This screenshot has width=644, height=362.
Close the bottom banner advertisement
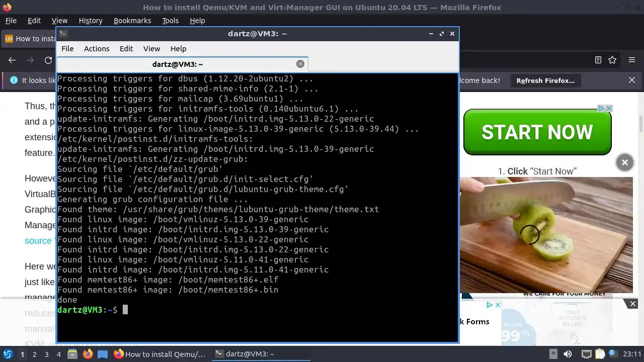point(633,304)
